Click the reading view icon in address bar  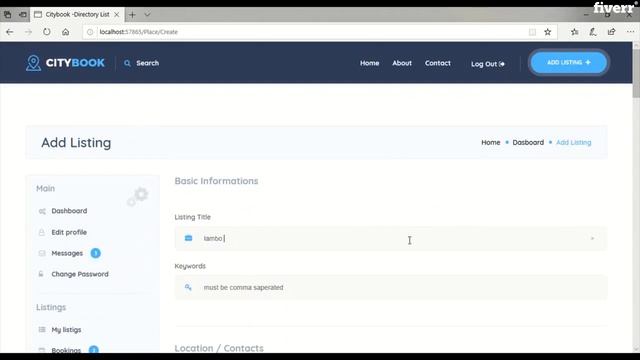pyautogui.click(x=532, y=32)
